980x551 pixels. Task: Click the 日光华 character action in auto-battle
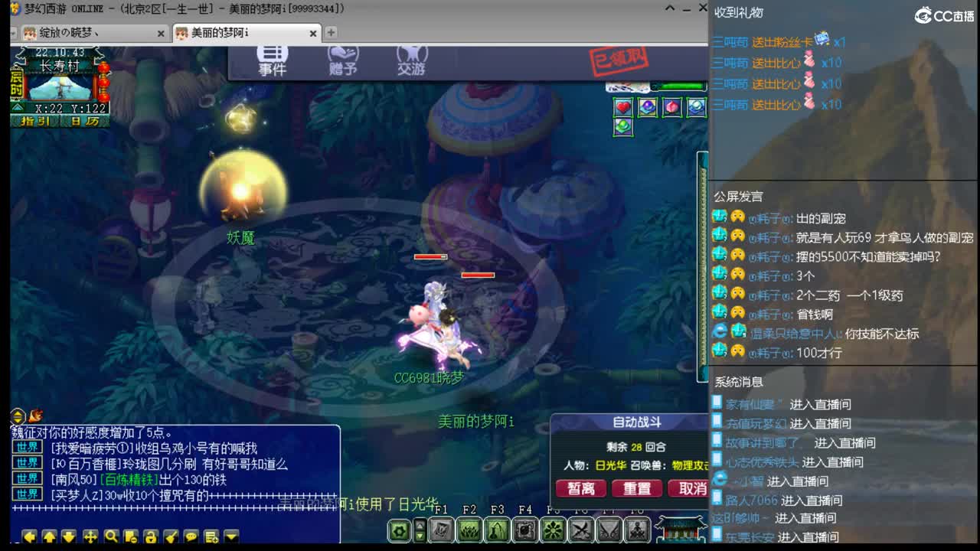point(611,465)
